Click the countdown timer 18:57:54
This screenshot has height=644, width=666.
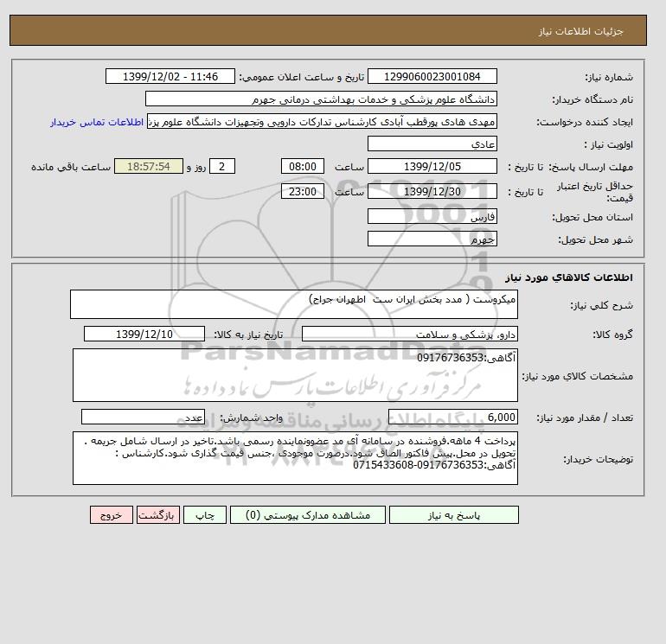[x=149, y=167]
